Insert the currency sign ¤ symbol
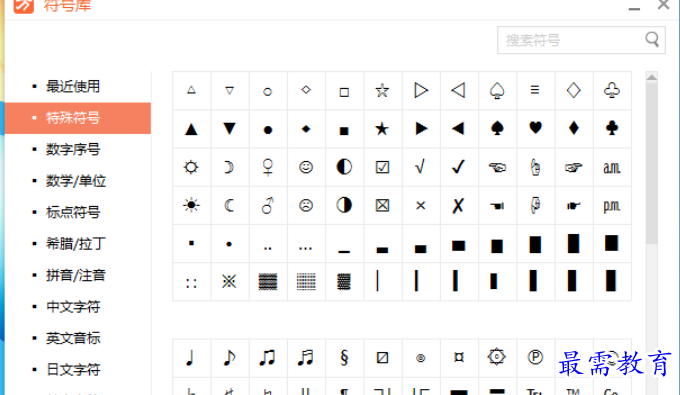The width and height of the screenshot is (680, 395). 458,358
